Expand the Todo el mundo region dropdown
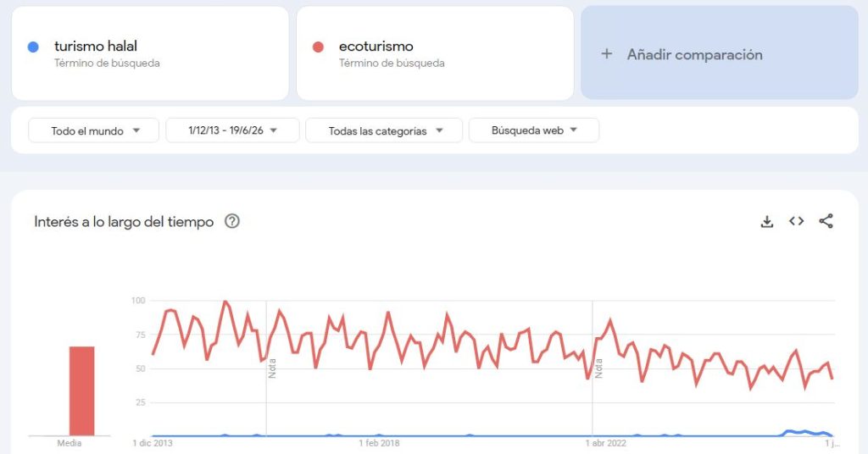The height and width of the screenshot is (454, 868). pos(93,130)
